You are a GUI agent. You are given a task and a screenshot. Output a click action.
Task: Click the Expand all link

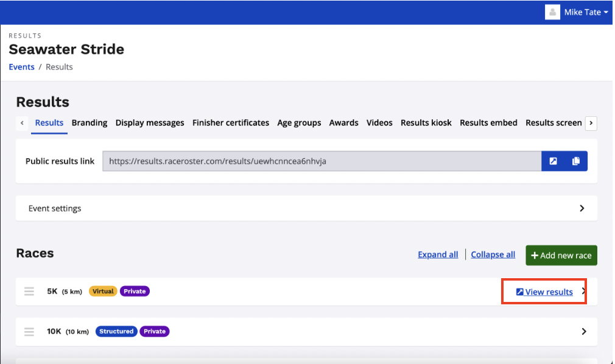point(438,255)
